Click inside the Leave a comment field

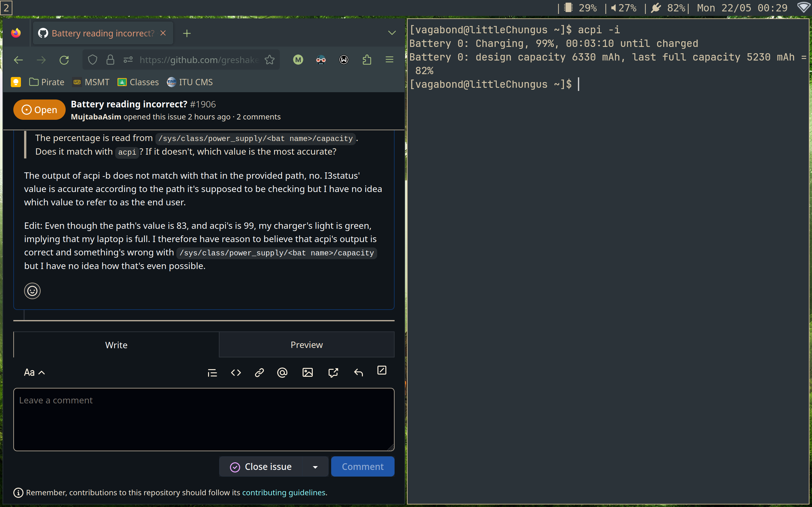[203, 419]
